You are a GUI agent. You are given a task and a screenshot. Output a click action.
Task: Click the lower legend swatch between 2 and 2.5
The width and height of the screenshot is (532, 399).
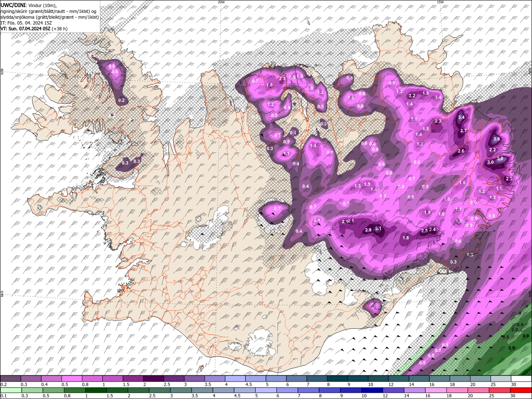(138, 390)
